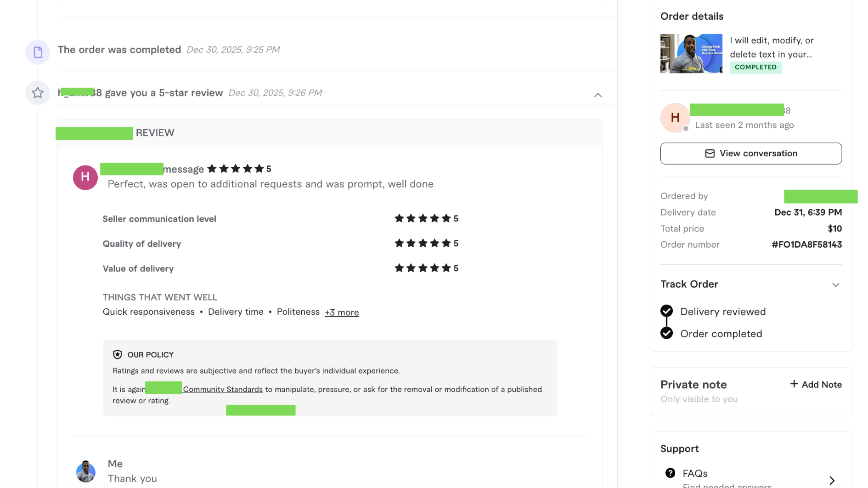The image size is (868, 488).
Task: Click the buyer avatar in Order details
Action: 675,118
